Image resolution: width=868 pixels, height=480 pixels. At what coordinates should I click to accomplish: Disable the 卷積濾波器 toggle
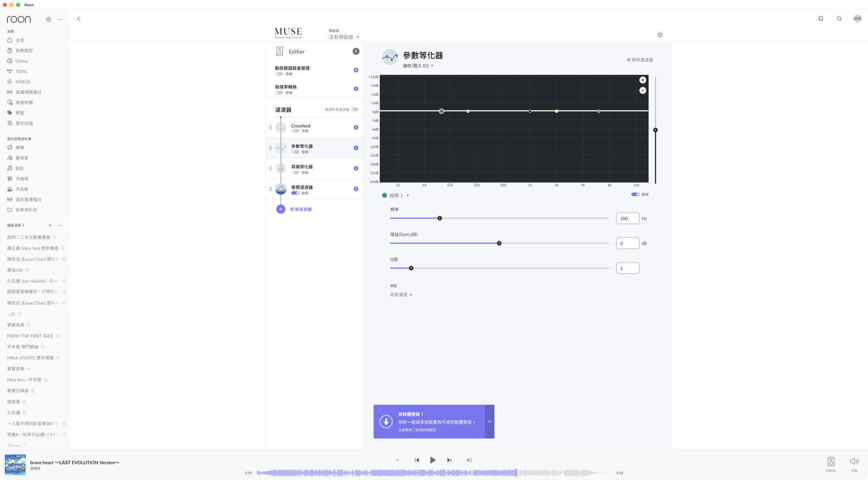pyautogui.click(x=295, y=193)
